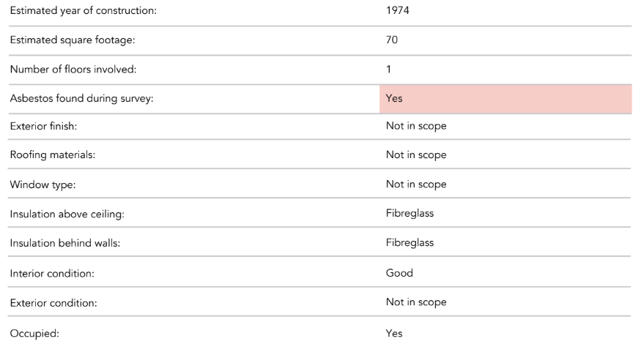Click the "Estimated year of construction" label
644x347 pixels.
[83, 11]
